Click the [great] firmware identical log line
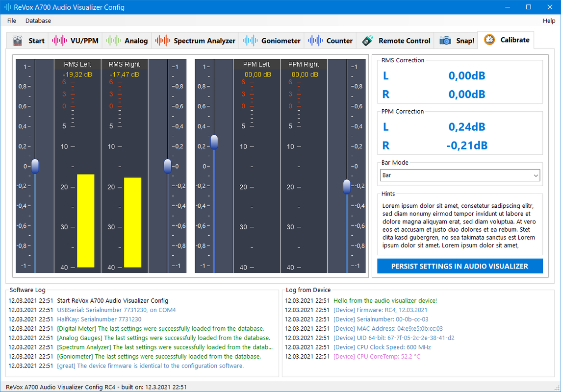Image resolution: width=561 pixels, height=392 pixels. pyautogui.click(x=150, y=366)
